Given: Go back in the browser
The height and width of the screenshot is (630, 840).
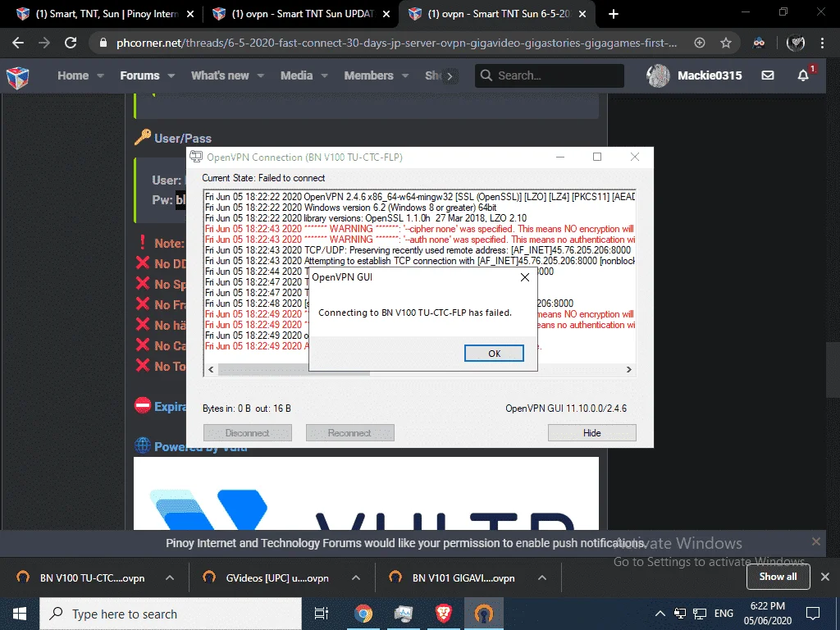Looking at the screenshot, I should coord(18,43).
